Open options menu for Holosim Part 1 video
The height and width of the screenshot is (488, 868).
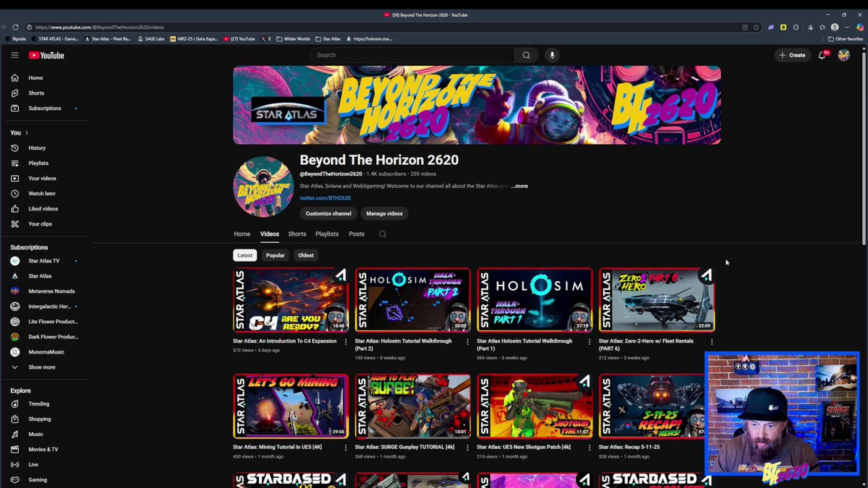pos(590,342)
